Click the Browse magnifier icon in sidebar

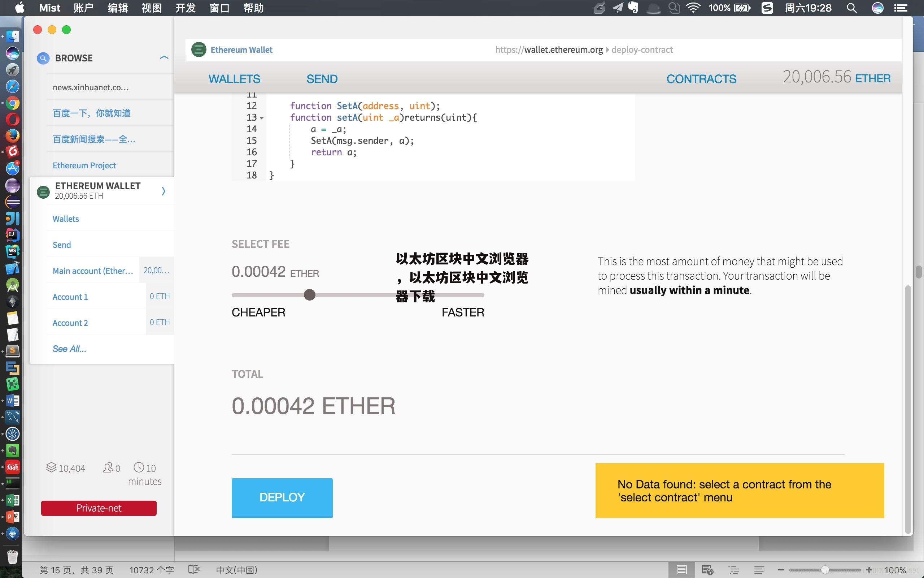click(x=43, y=58)
